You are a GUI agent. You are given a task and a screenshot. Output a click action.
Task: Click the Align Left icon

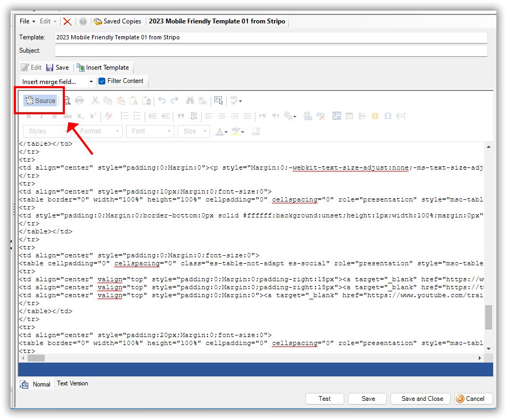point(209,116)
